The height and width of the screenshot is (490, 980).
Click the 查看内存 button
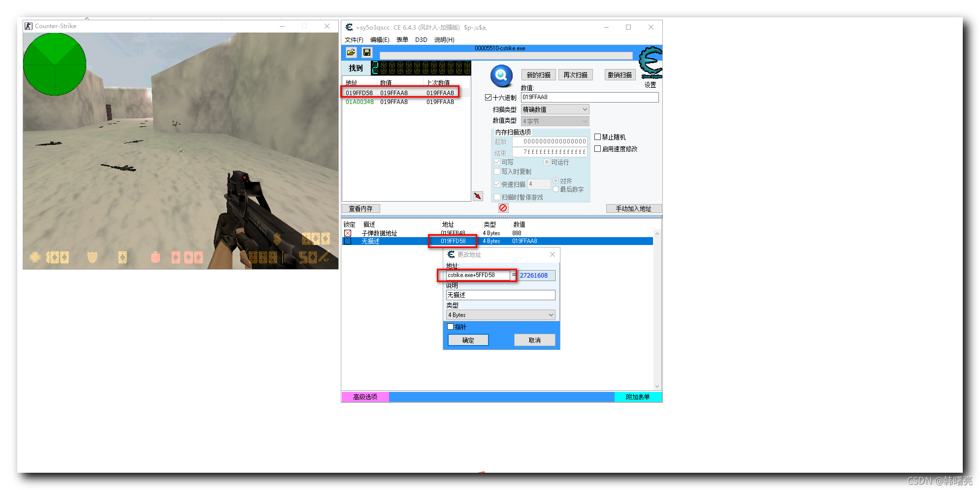[x=361, y=209]
